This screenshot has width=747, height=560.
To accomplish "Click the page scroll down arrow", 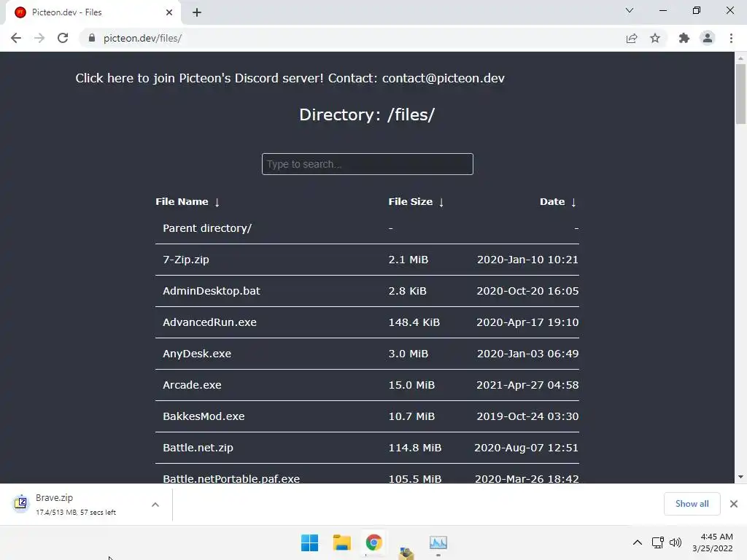I will pos(740,477).
